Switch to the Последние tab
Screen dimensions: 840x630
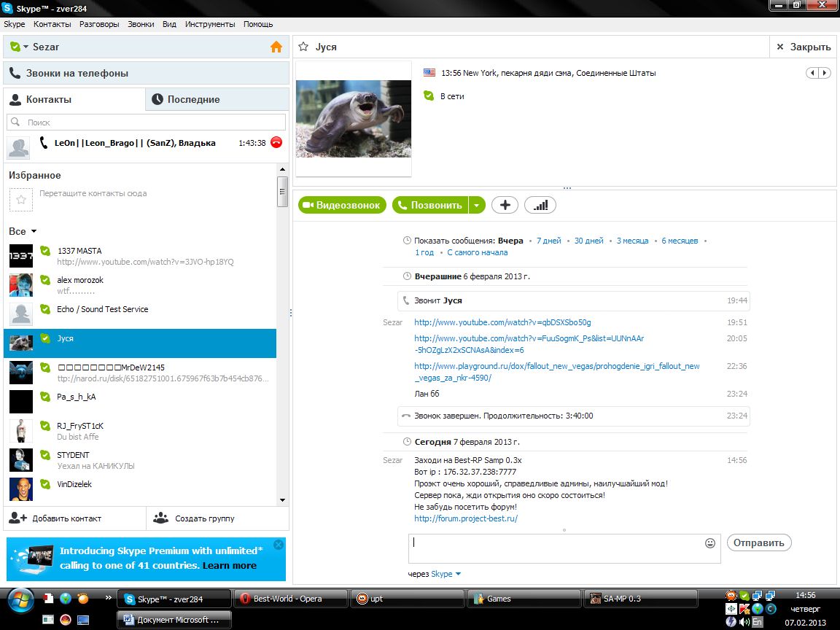[x=217, y=100]
